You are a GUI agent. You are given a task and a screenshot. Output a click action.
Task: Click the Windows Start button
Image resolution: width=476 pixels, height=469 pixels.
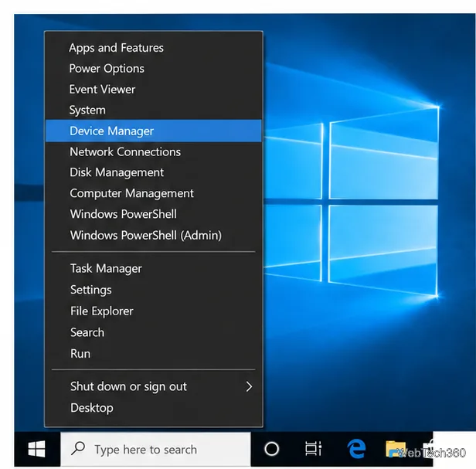37,449
